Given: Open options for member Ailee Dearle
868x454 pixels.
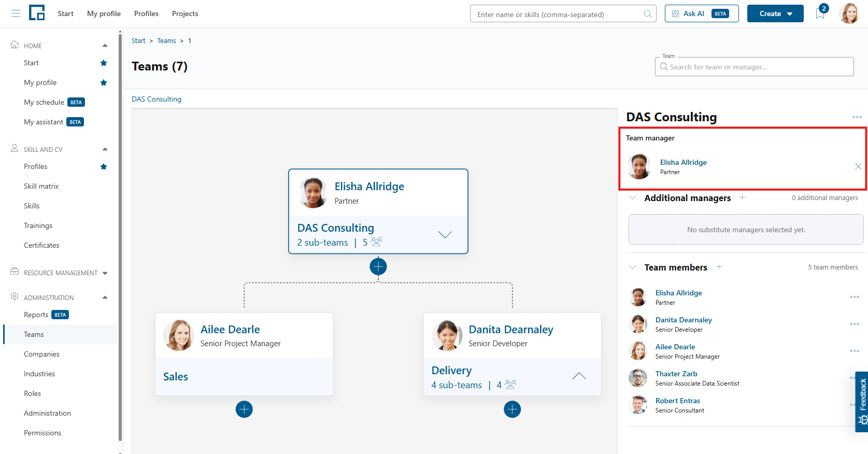Looking at the screenshot, I should (855, 351).
